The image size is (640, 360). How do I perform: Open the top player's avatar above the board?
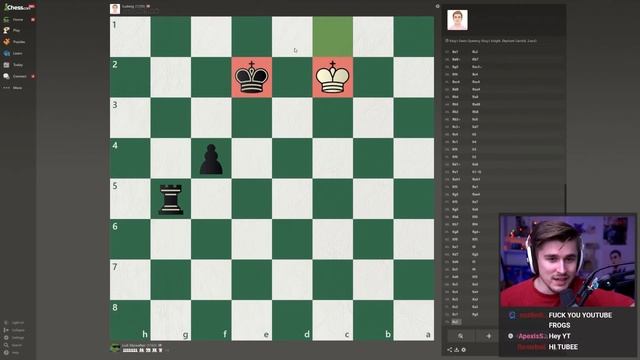pos(115,9)
